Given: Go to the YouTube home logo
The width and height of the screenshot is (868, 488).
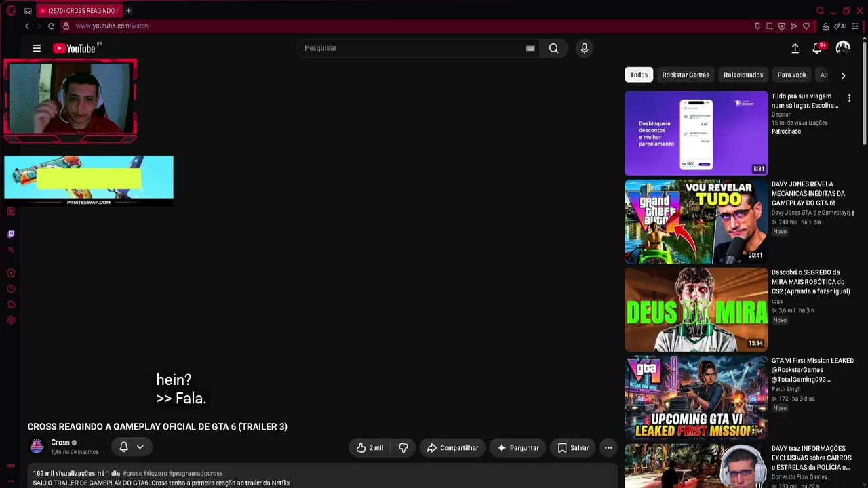Looking at the screenshot, I should (x=75, y=48).
